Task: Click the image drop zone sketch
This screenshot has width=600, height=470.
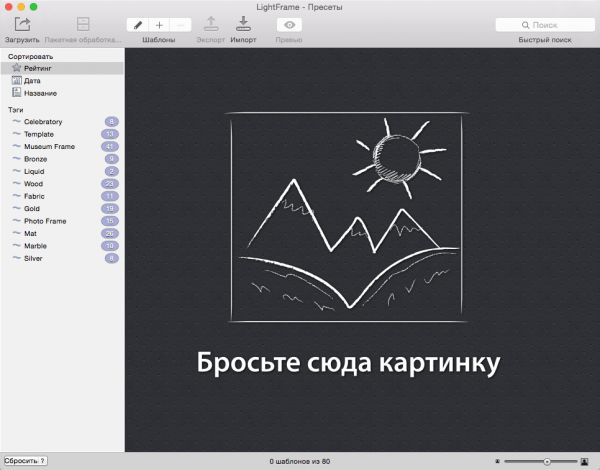Action: tap(347, 217)
